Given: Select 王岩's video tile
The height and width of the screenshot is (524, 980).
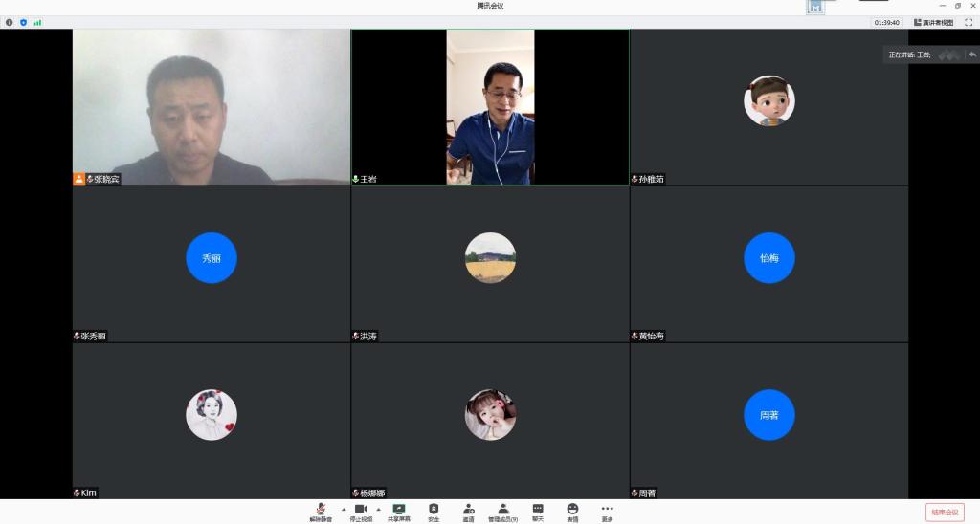Looking at the screenshot, I should [x=490, y=106].
